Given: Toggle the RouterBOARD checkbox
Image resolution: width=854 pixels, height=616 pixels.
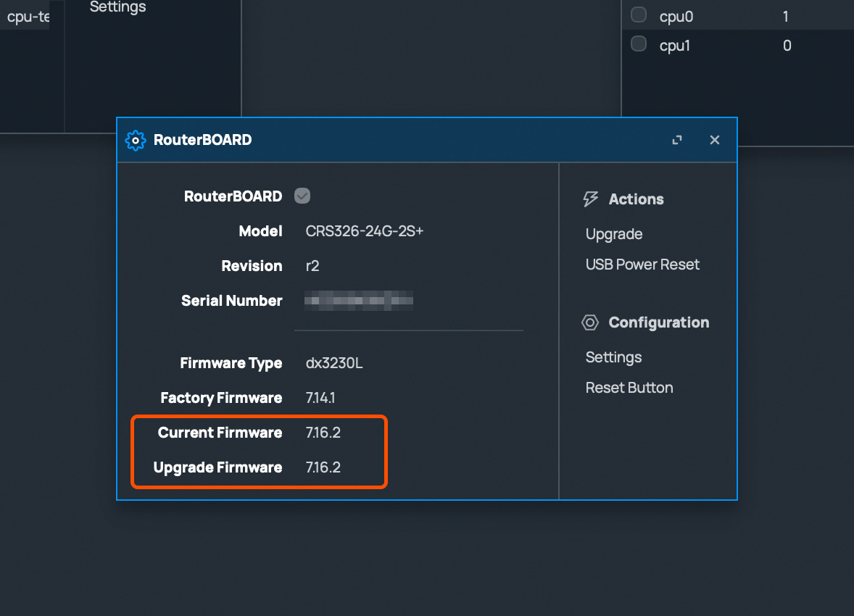Looking at the screenshot, I should coord(302,196).
